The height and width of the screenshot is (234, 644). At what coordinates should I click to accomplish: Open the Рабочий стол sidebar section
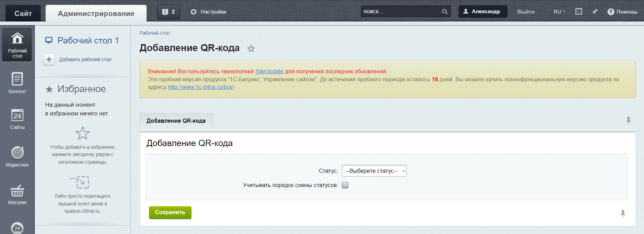pos(17,45)
